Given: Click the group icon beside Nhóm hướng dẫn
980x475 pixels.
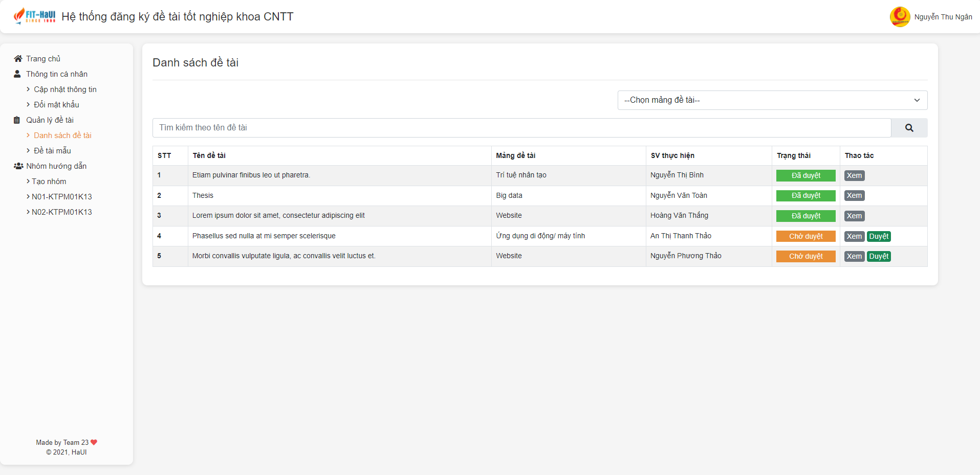Looking at the screenshot, I should [18, 166].
